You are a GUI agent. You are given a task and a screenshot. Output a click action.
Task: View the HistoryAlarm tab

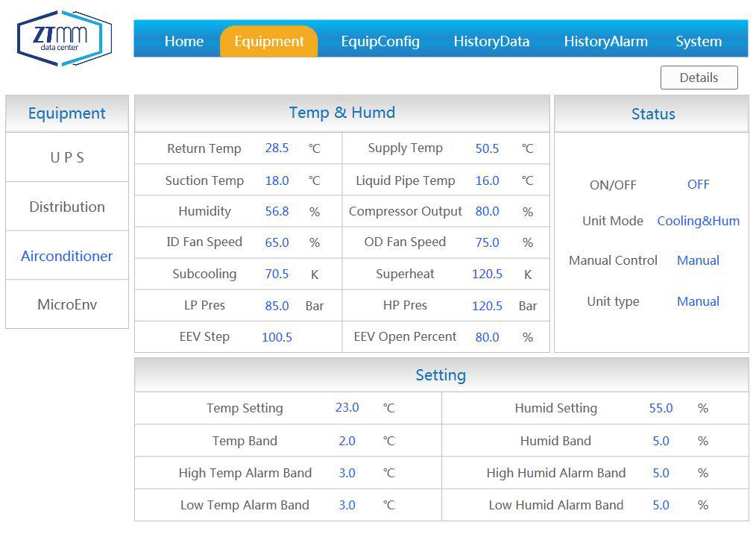click(x=605, y=41)
